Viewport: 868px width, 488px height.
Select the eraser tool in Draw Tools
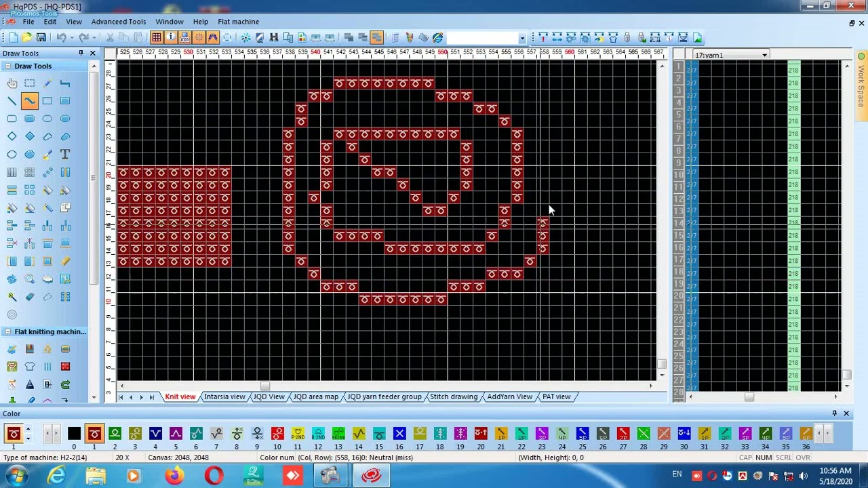tap(29, 297)
